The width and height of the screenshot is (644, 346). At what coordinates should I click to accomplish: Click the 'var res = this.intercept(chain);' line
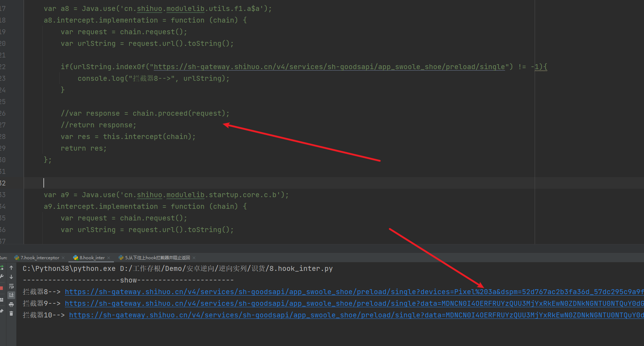tap(128, 136)
